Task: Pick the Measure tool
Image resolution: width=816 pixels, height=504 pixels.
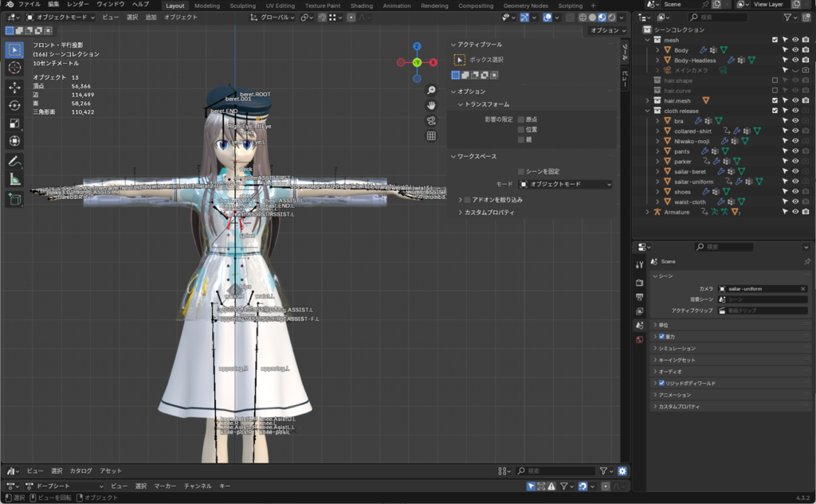Action: click(14, 179)
